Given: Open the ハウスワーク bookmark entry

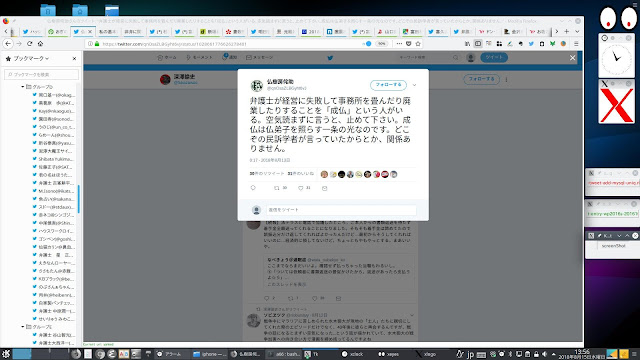Looking at the screenshot, I should pos(53,231).
